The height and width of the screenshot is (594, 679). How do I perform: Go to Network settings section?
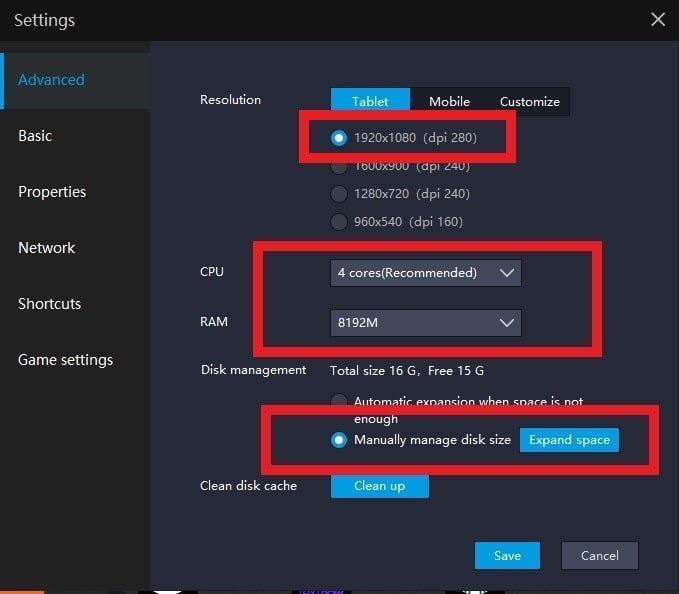(46, 248)
